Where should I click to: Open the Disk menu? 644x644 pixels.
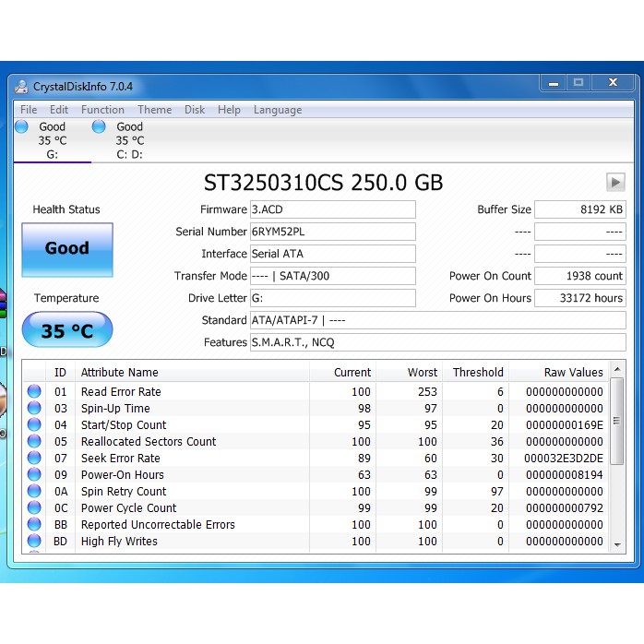pos(195,110)
